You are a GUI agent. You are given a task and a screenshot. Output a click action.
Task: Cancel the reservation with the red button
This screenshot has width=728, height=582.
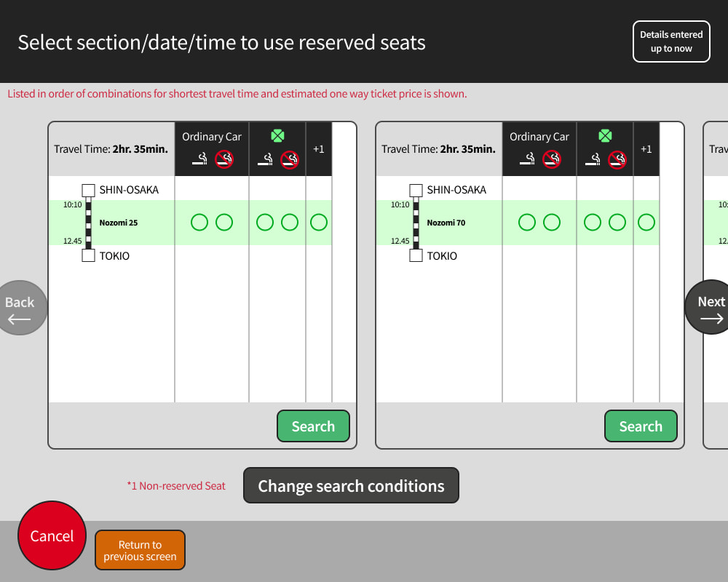52,535
